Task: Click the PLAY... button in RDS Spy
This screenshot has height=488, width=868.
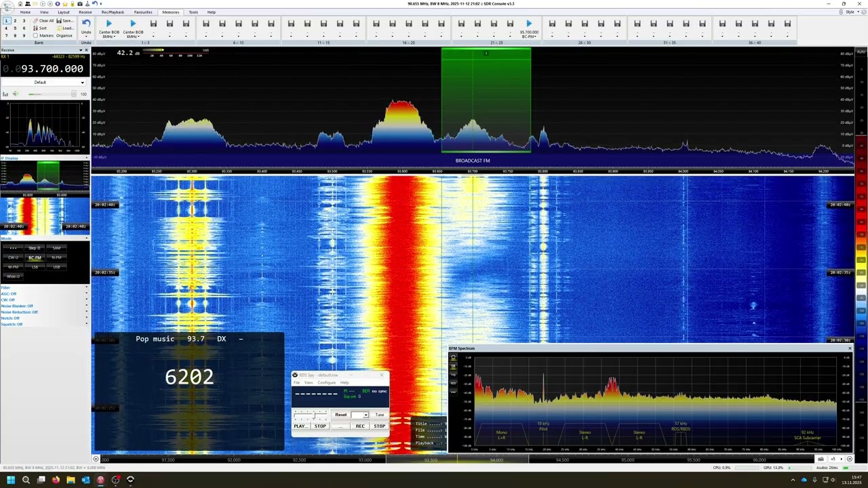Action: [x=300, y=426]
